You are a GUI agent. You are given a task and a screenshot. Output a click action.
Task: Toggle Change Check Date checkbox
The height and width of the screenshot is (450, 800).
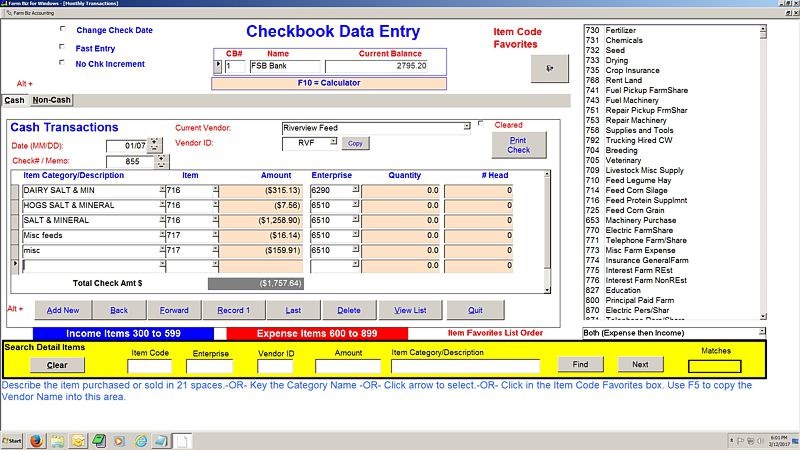63,29
